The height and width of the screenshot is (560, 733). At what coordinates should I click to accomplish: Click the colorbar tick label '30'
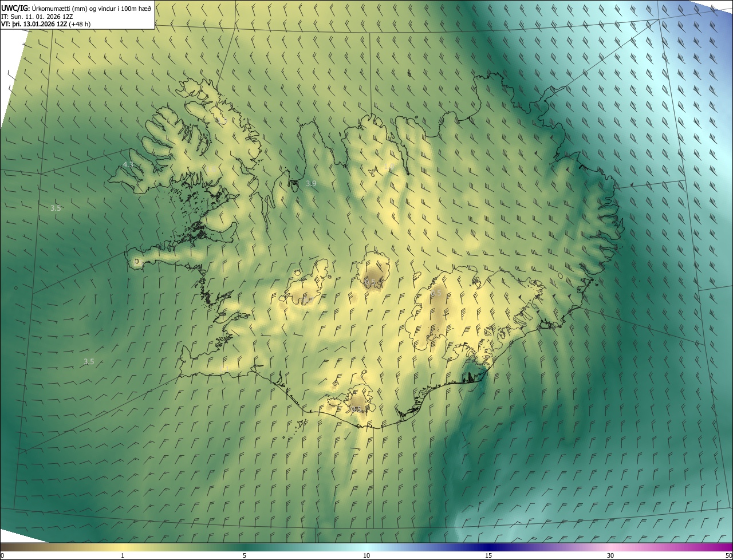[610, 555]
